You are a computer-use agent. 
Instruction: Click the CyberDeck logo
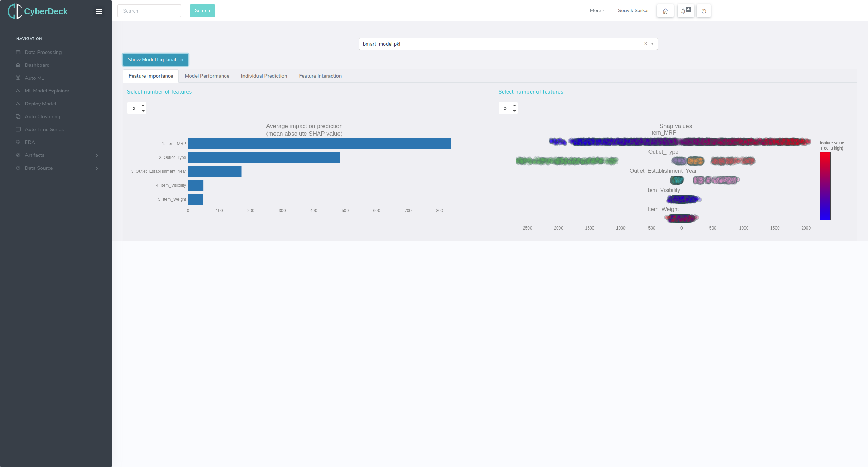pyautogui.click(x=38, y=11)
